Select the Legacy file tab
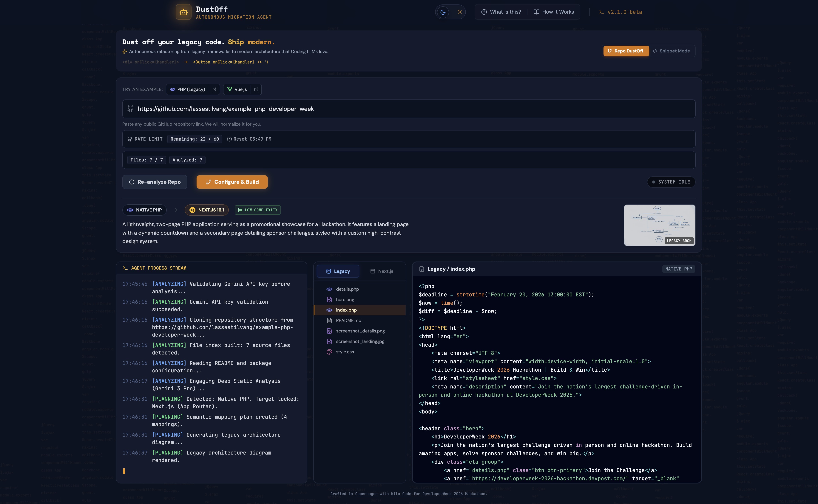 (338, 271)
